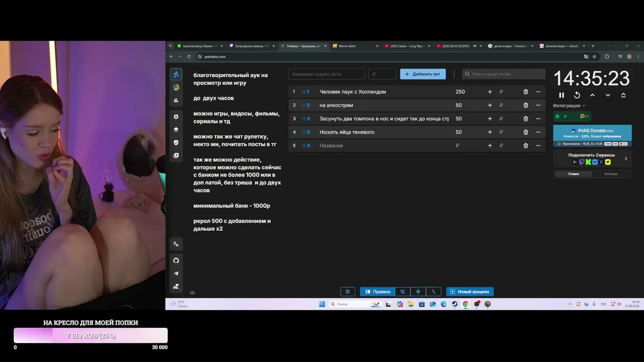The height and width of the screenshot is (362, 644).
Task: Delete the empty Название lot row
Action: tap(526, 145)
